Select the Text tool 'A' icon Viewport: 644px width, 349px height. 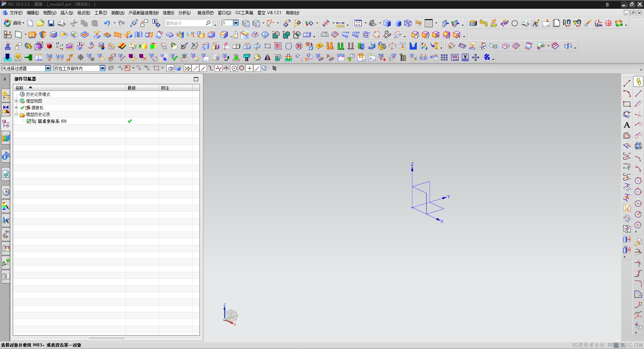click(627, 125)
